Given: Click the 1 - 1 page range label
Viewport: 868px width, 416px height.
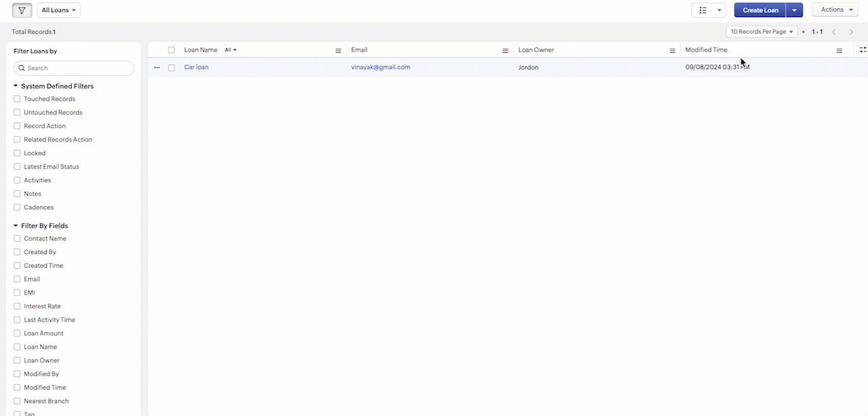Looking at the screenshot, I should (817, 32).
